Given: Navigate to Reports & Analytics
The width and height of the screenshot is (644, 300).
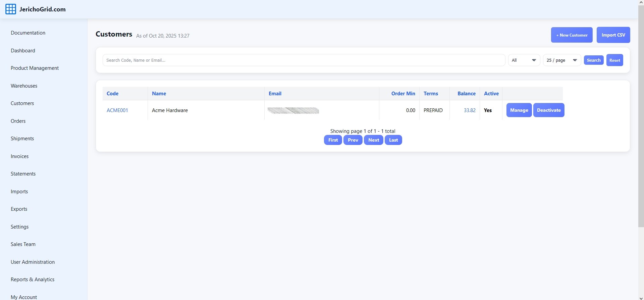Looking at the screenshot, I should pyautogui.click(x=33, y=280).
